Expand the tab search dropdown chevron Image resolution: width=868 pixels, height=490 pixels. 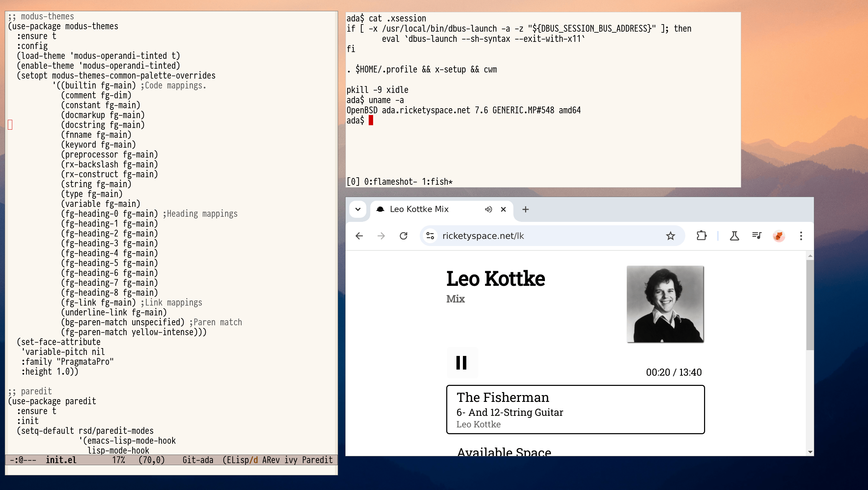point(358,209)
